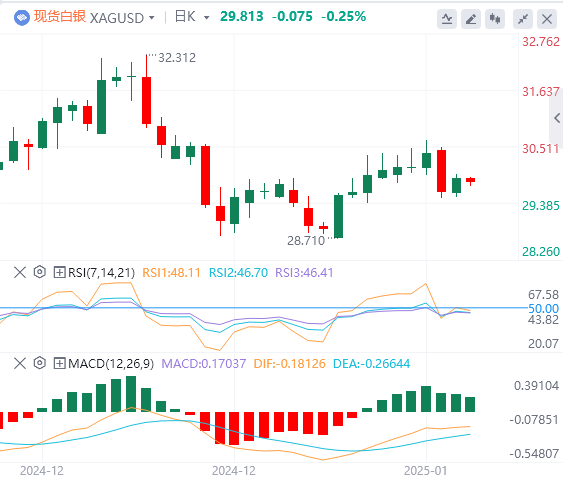Remove the RSI indicator panel
The image size is (563, 483).
20,272
